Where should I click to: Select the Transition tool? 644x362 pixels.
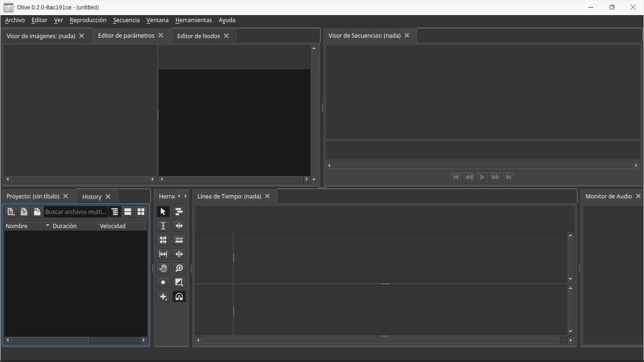click(x=179, y=282)
